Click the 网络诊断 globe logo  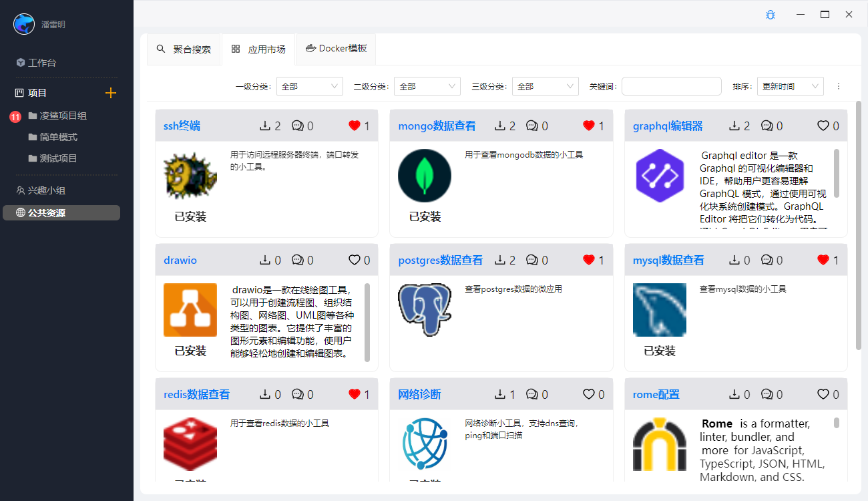425,444
